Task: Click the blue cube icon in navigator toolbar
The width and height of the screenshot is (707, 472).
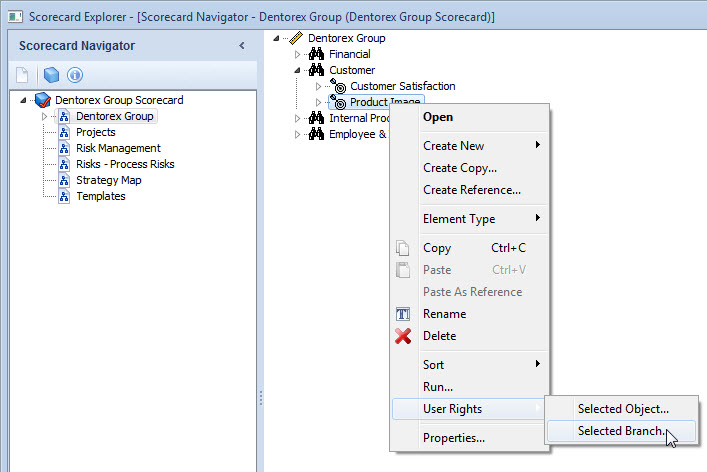Action: (51, 75)
